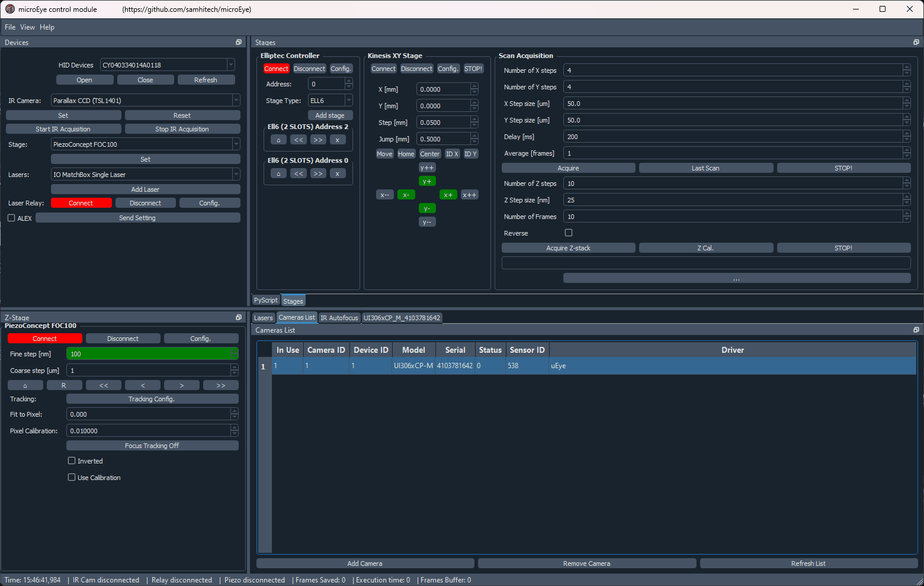Switch to the IR Autofocus tab
The height and width of the screenshot is (586, 924).
click(x=339, y=318)
